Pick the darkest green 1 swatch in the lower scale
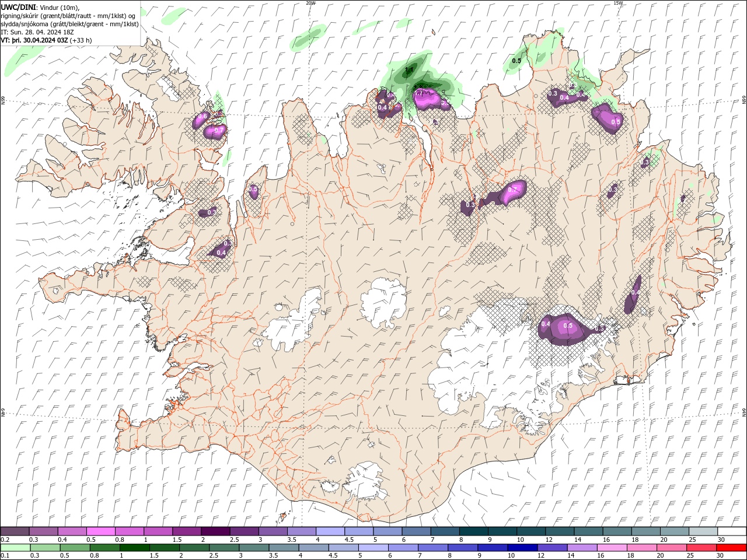 (x=135, y=548)
